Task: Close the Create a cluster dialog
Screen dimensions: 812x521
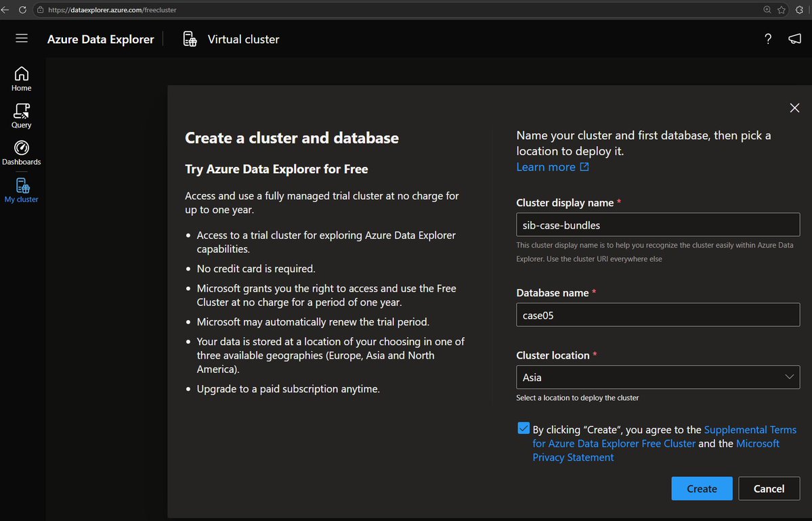Action: coord(794,108)
